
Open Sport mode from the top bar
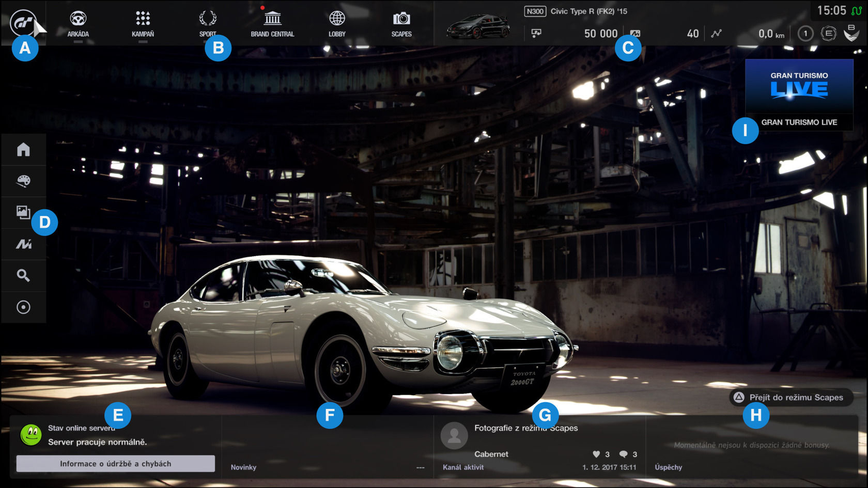coord(208,22)
